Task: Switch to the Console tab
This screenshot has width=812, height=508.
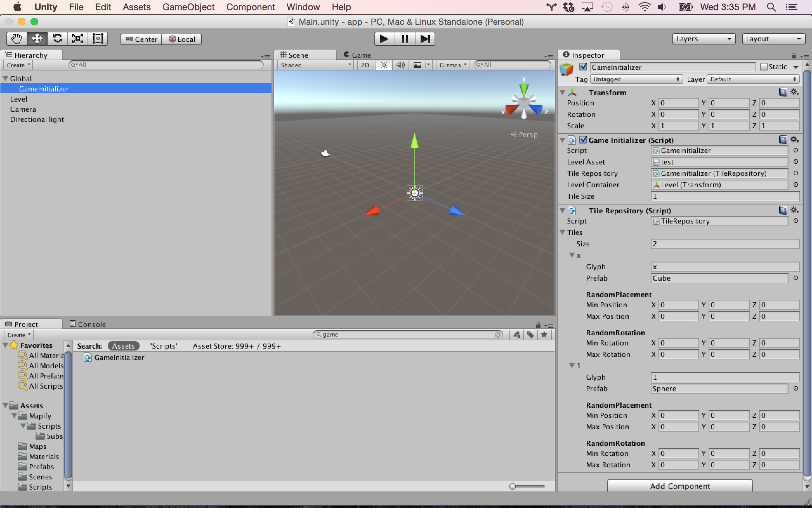Action: (88, 324)
